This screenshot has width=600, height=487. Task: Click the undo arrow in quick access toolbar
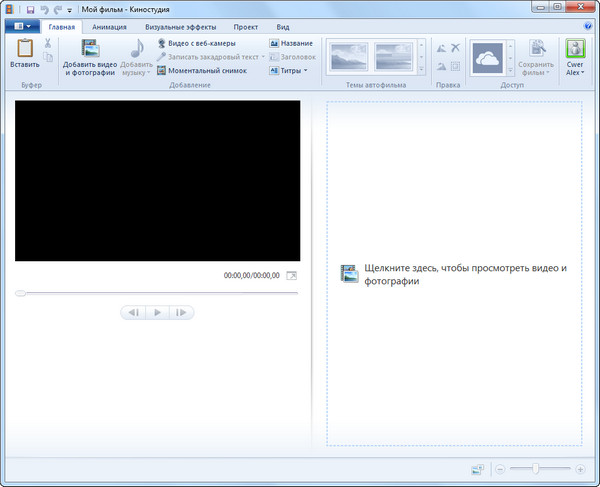click(44, 9)
